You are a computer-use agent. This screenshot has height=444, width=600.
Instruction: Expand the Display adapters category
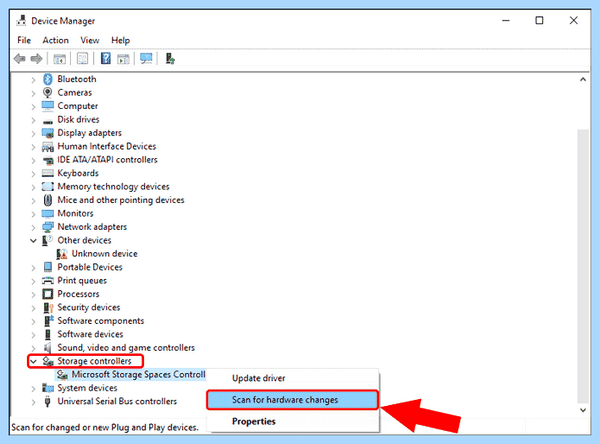(x=33, y=134)
